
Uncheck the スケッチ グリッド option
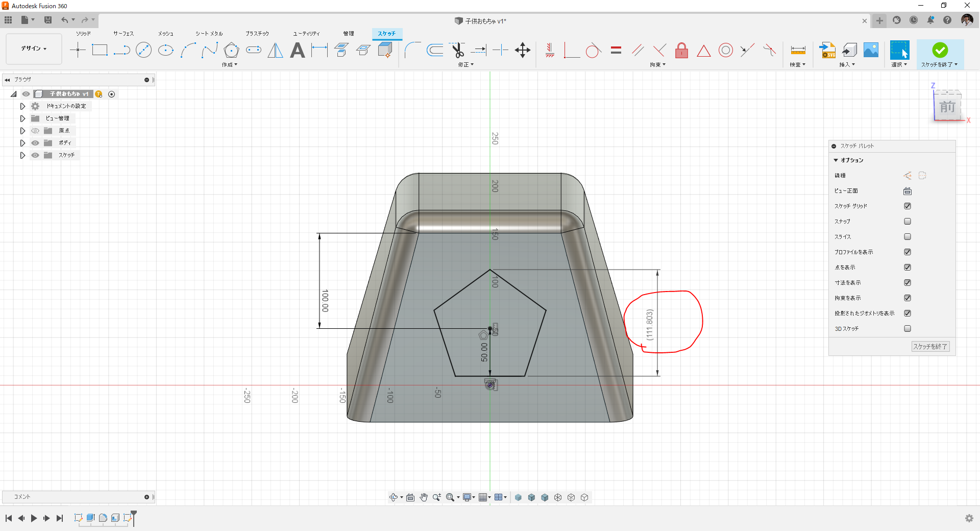pyautogui.click(x=908, y=206)
